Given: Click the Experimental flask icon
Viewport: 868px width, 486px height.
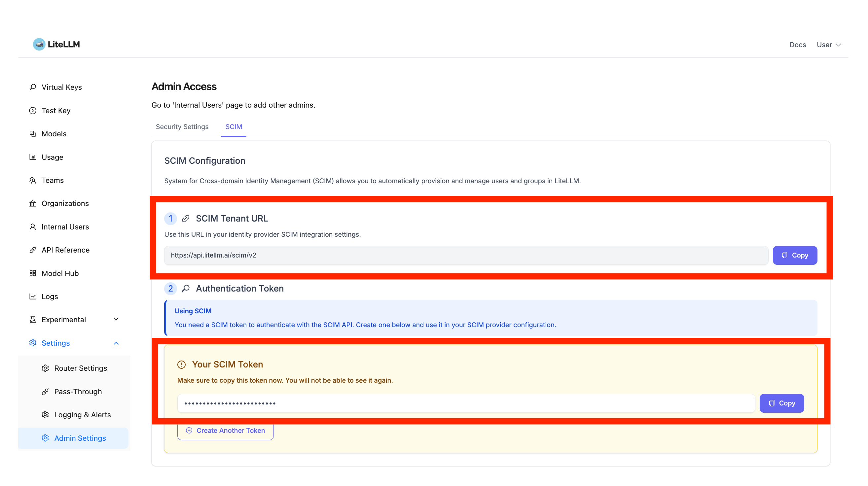Looking at the screenshot, I should (33, 320).
